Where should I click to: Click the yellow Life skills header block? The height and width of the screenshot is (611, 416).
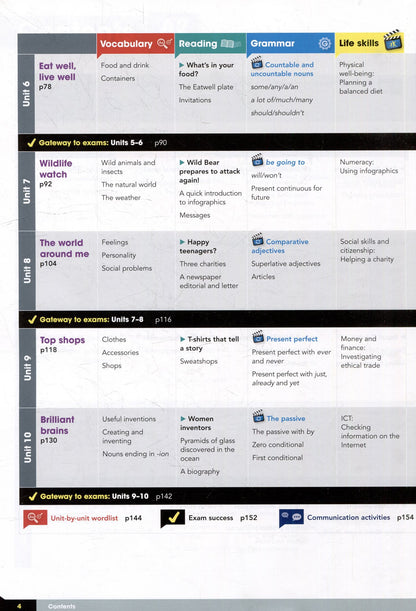pos(369,43)
